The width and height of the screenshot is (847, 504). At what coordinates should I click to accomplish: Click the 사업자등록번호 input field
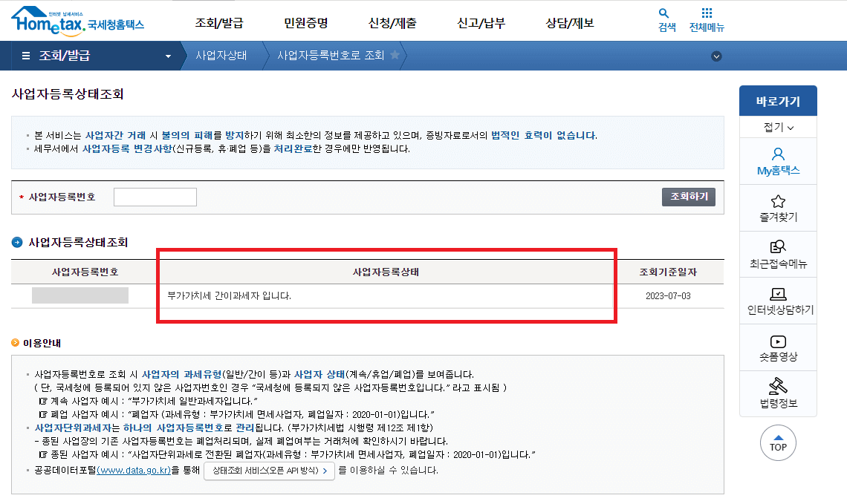155,196
